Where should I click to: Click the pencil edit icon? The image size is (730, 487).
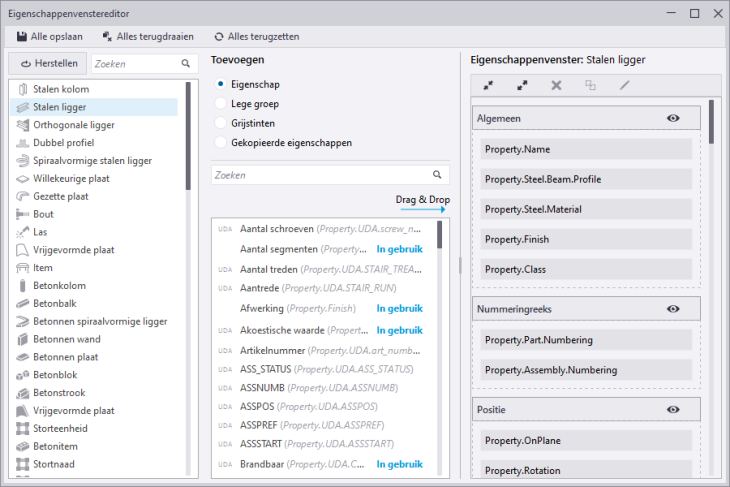pyautogui.click(x=624, y=85)
